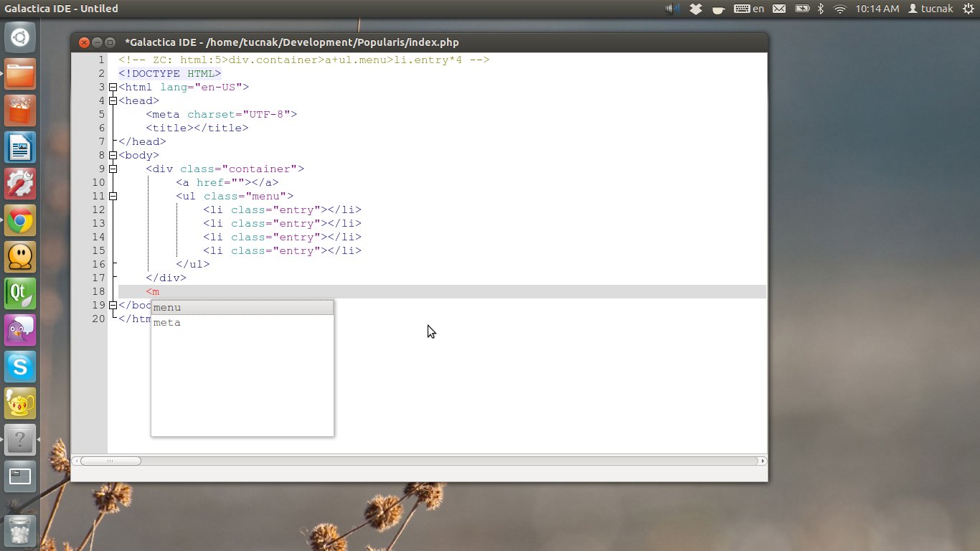Click the li entry tag on line 12

coord(283,210)
